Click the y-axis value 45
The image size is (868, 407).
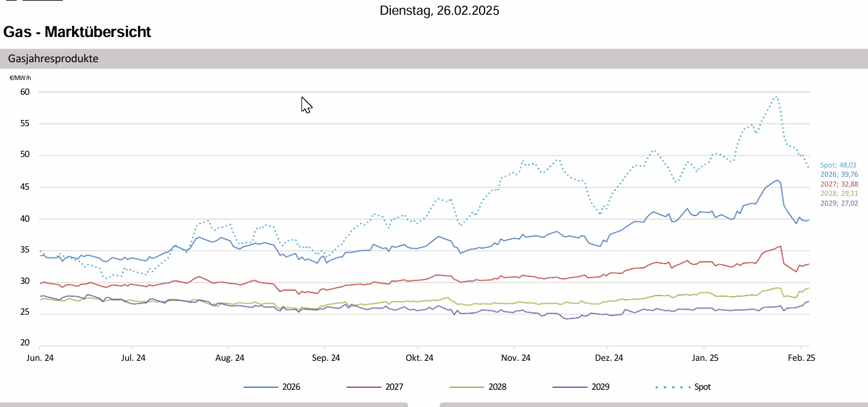[x=25, y=187]
